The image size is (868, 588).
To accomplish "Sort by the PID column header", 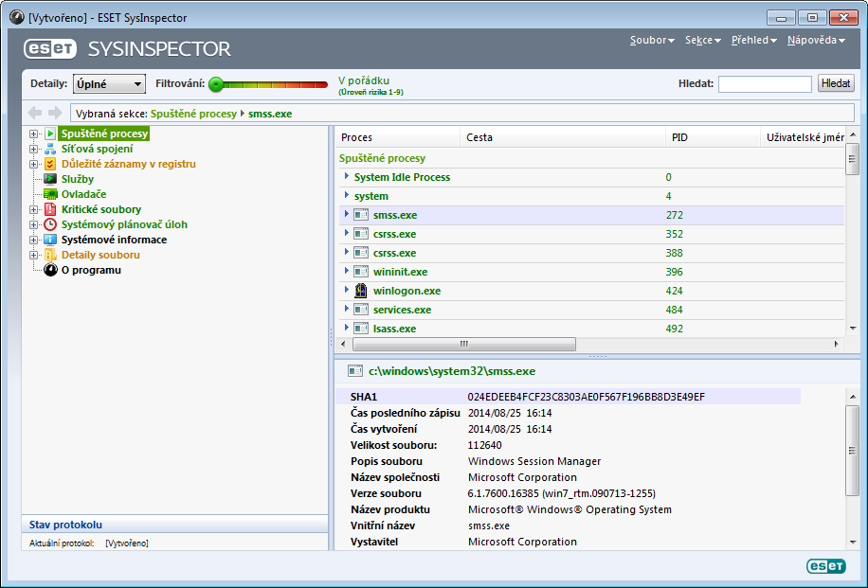I will point(713,137).
